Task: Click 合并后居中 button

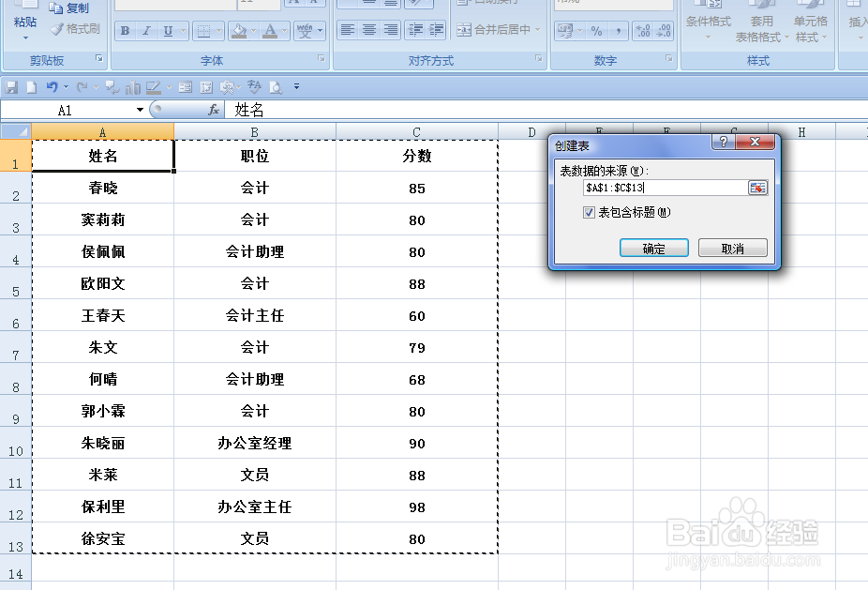Action: click(493, 29)
